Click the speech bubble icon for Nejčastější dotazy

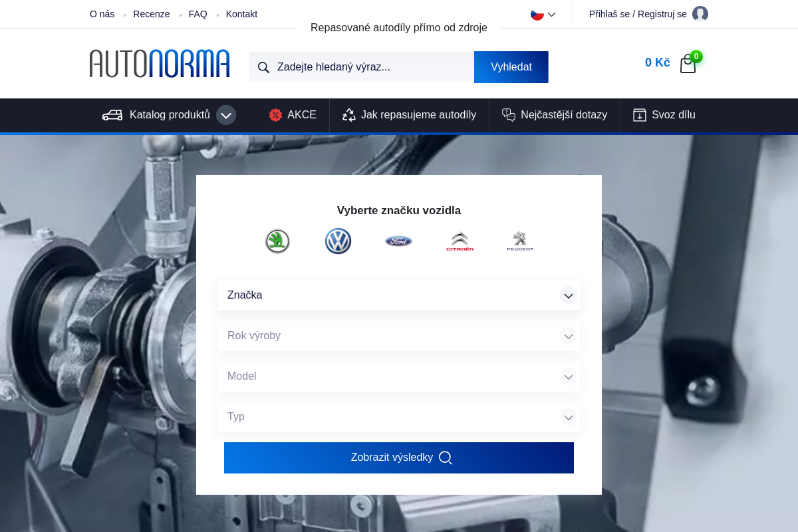point(509,114)
